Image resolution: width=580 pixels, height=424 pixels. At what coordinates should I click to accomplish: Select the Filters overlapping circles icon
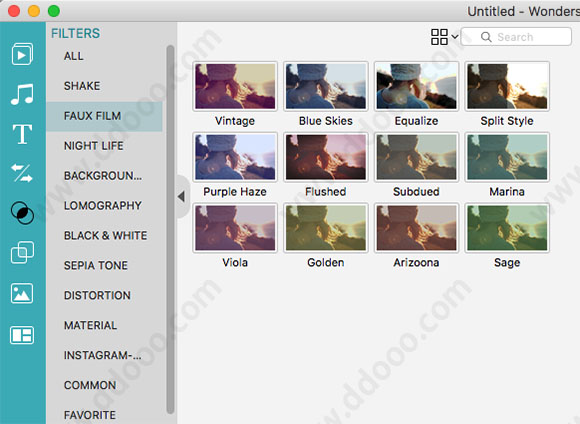tap(22, 213)
